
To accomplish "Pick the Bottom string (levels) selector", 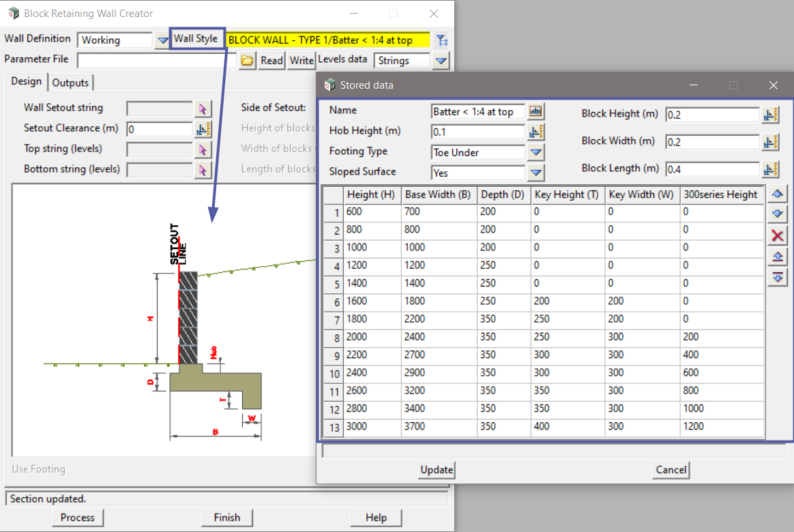I will (203, 170).
